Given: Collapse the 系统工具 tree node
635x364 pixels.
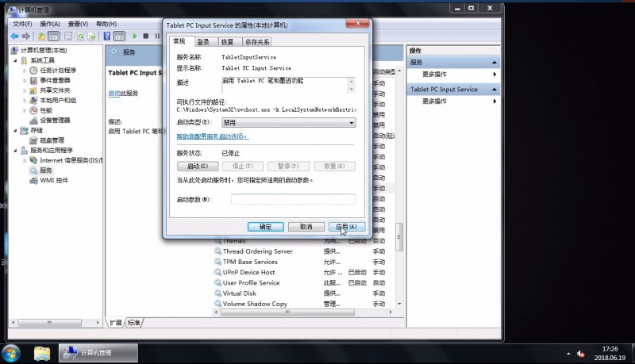Looking at the screenshot, I should (15, 60).
